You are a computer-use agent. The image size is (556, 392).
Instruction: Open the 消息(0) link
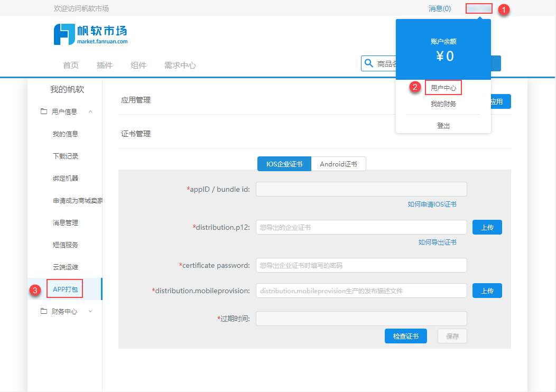click(440, 8)
